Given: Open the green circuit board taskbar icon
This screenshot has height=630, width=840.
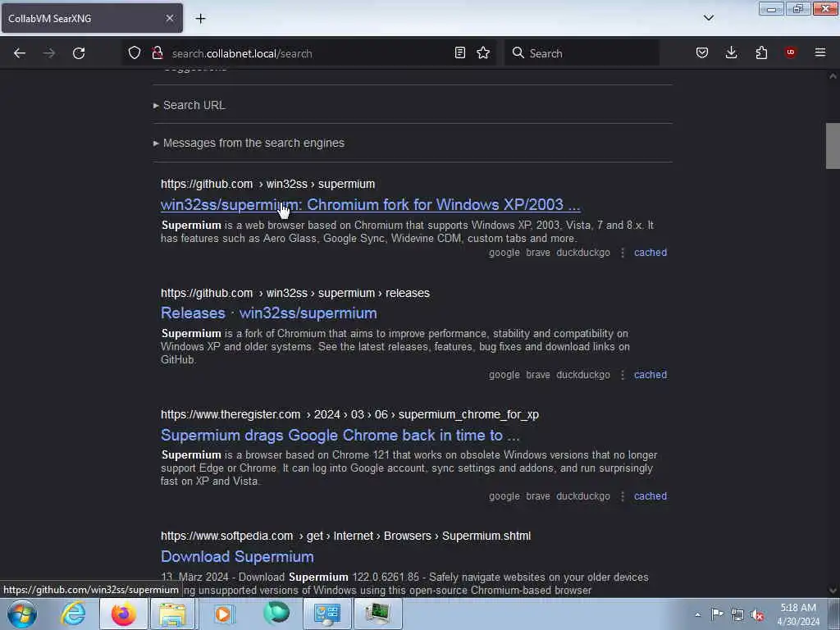Looking at the screenshot, I should point(378,614).
